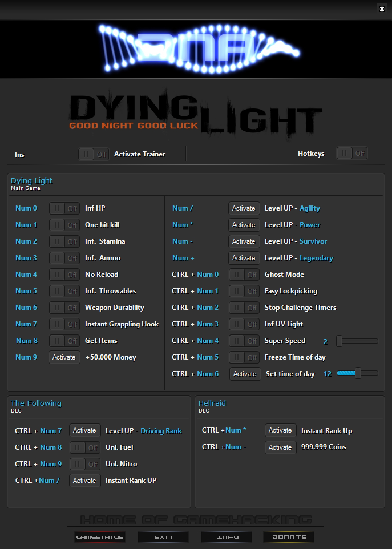The image size is (392, 549).
Task: Click the Set time of day slider
Action: 357,373
